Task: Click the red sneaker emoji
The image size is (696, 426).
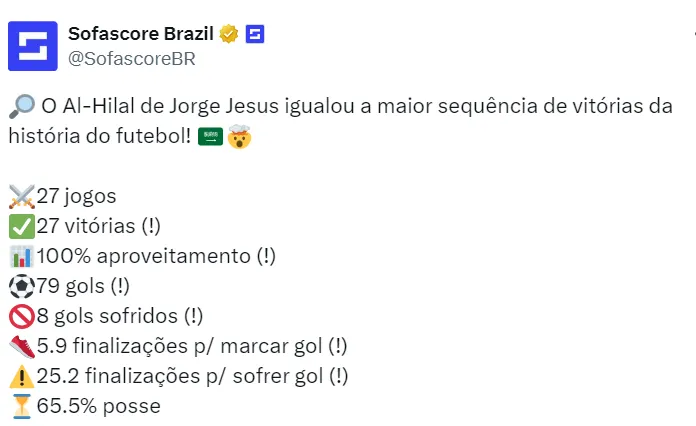Action: [x=21, y=346]
